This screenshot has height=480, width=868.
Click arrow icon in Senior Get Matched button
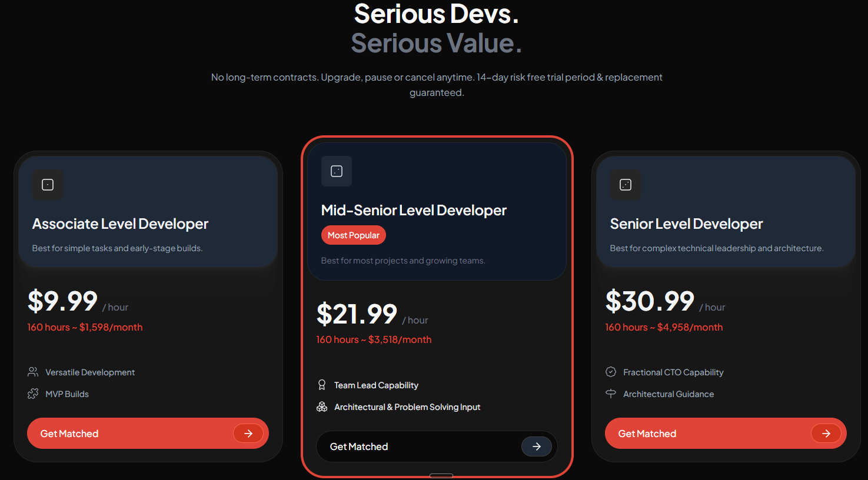826,434
